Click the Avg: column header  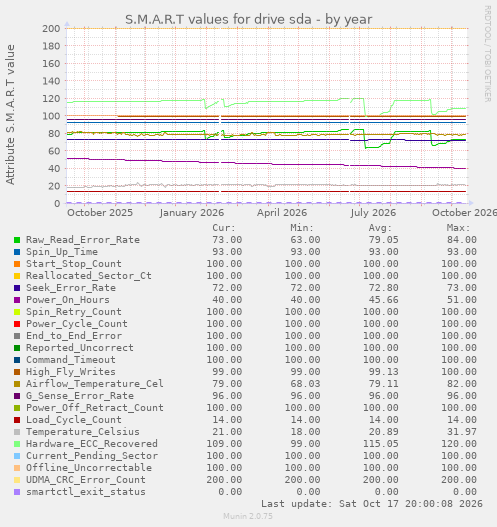click(380, 228)
